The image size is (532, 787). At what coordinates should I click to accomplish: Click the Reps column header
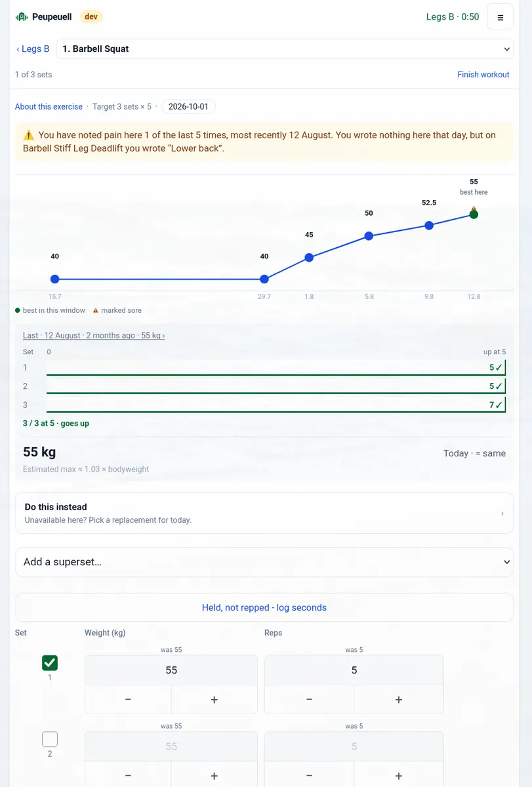click(x=274, y=633)
